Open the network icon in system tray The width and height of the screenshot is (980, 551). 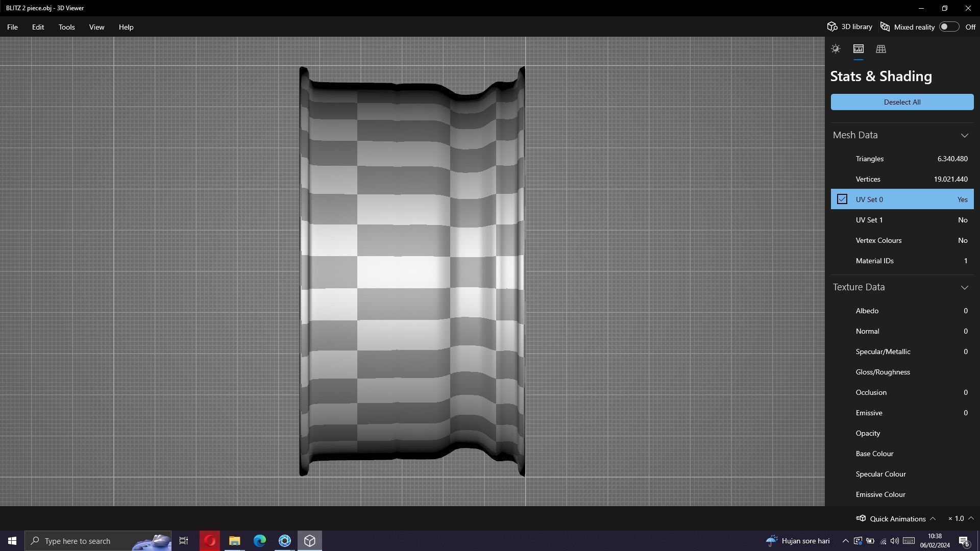coord(883,541)
